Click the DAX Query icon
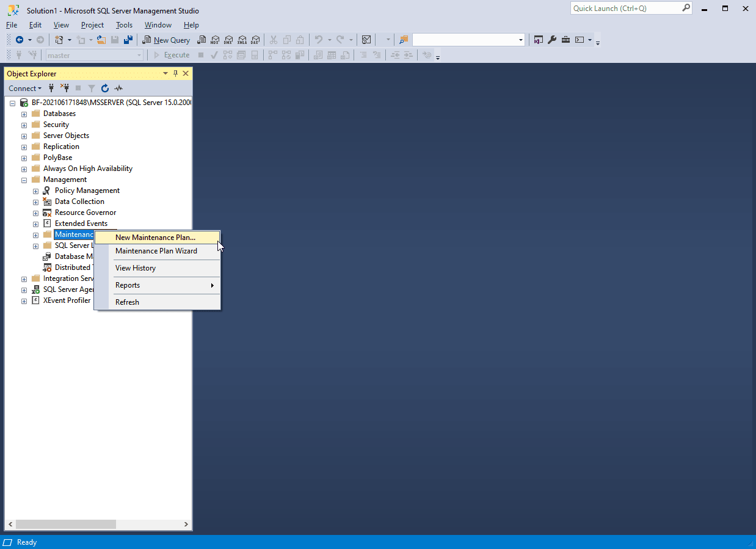The height and width of the screenshot is (549, 756). click(255, 40)
